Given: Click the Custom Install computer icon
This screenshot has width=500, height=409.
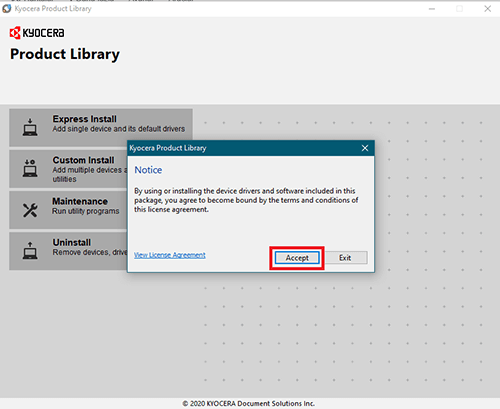Looking at the screenshot, I should point(30,168).
